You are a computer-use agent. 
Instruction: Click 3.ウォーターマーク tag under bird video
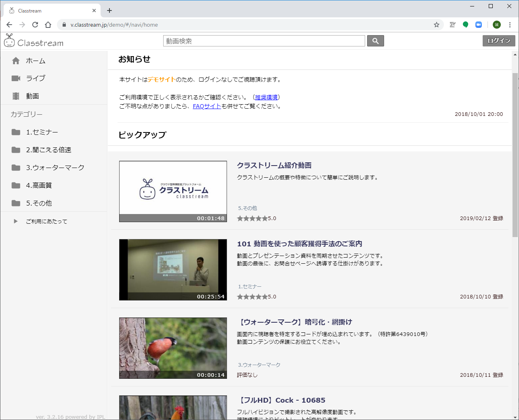[259, 365]
